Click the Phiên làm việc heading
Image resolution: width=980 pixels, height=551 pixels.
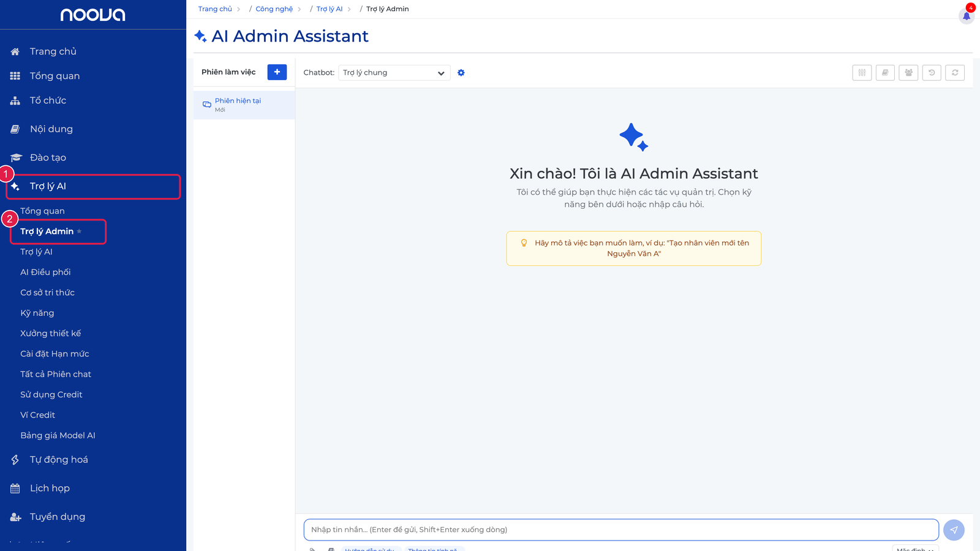pos(228,72)
